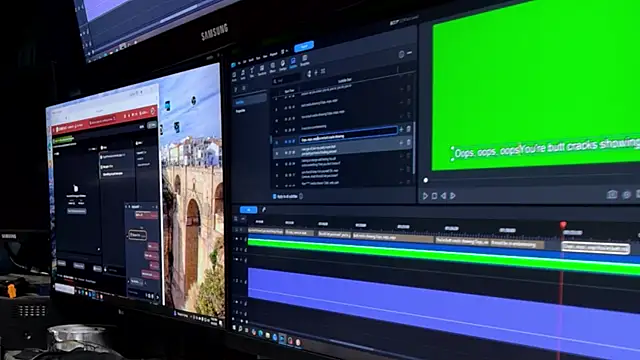
Task: Toggle the Apply to all subtitles checkbox
Action: tap(274, 197)
